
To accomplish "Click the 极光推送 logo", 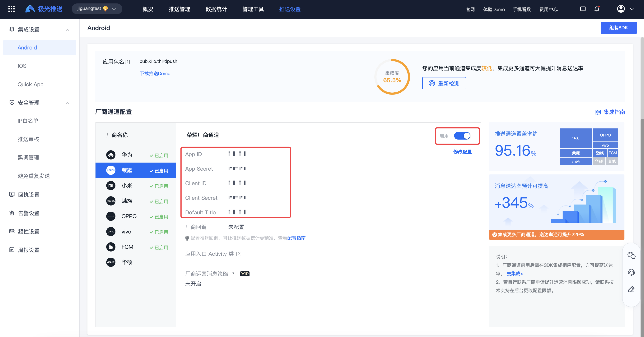I will click(44, 9).
